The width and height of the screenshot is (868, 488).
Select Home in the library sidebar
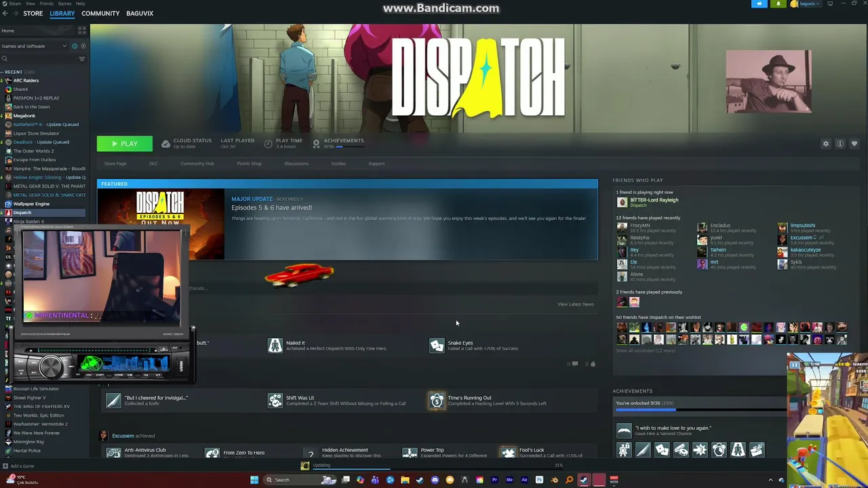point(37,30)
